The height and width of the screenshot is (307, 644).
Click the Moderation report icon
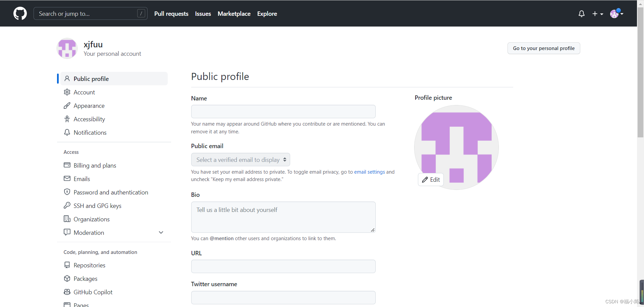[x=67, y=232]
